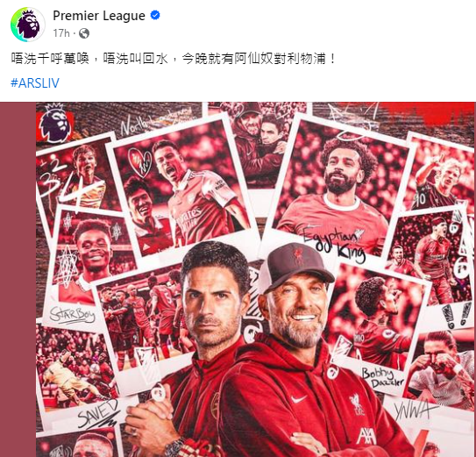Click the Nike swoosh on red hoodie

point(298,398)
